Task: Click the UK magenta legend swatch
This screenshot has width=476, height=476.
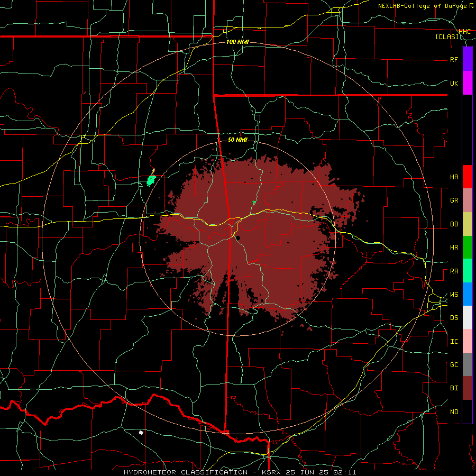Action: 467,83
